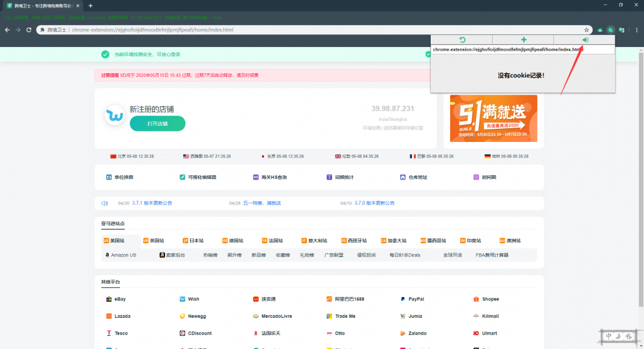Image resolution: width=644 pixels, height=349 pixels.
Task: Open the 5.1 满就送 sale banner
Action: point(493,118)
